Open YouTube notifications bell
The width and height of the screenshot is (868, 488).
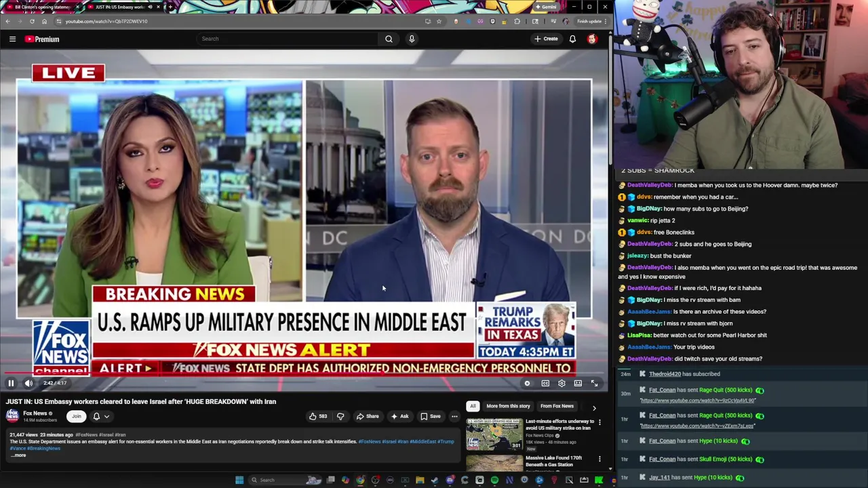tap(572, 39)
